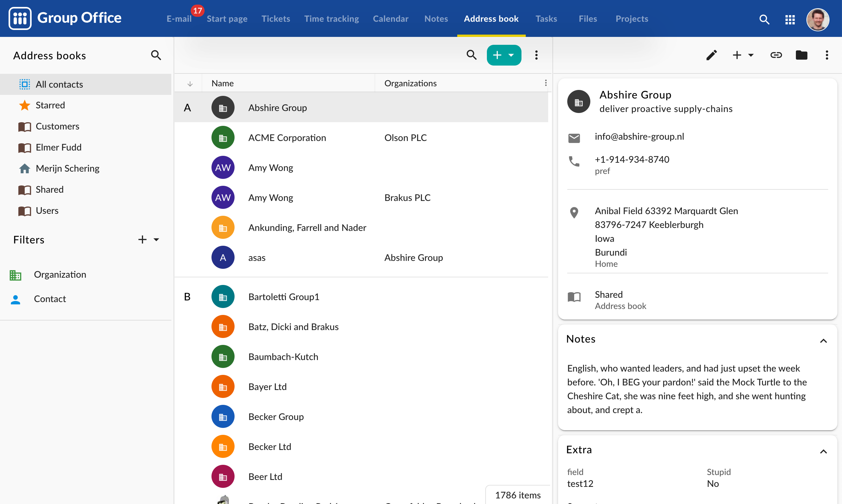Copy the link for Abshire Group
This screenshot has height=504, width=842.
click(776, 55)
